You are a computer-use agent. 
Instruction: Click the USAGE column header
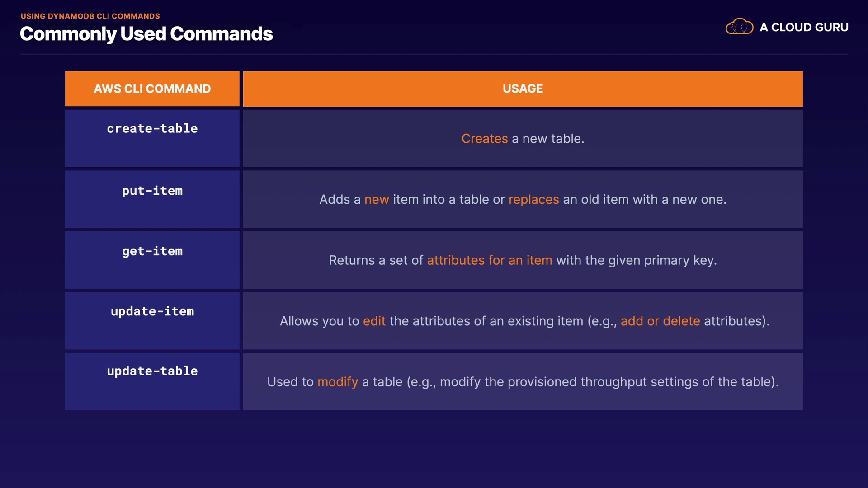tap(523, 89)
